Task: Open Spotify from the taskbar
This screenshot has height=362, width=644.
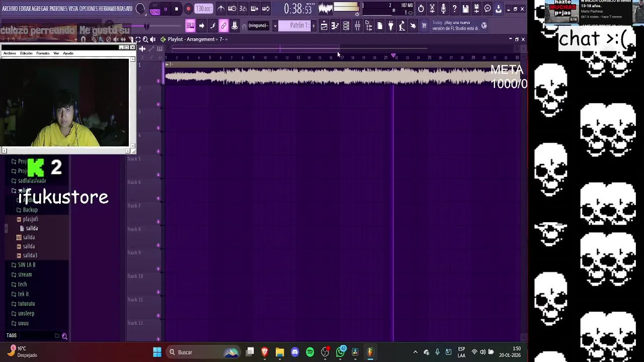Action: [x=310, y=352]
